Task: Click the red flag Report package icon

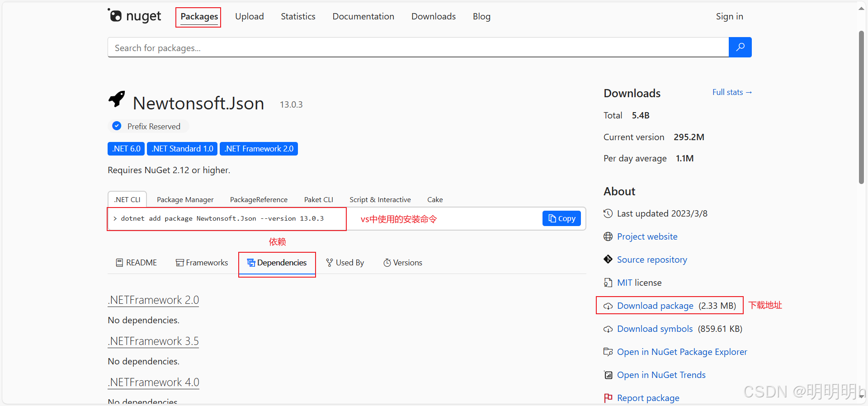Action: click(608, 398)
